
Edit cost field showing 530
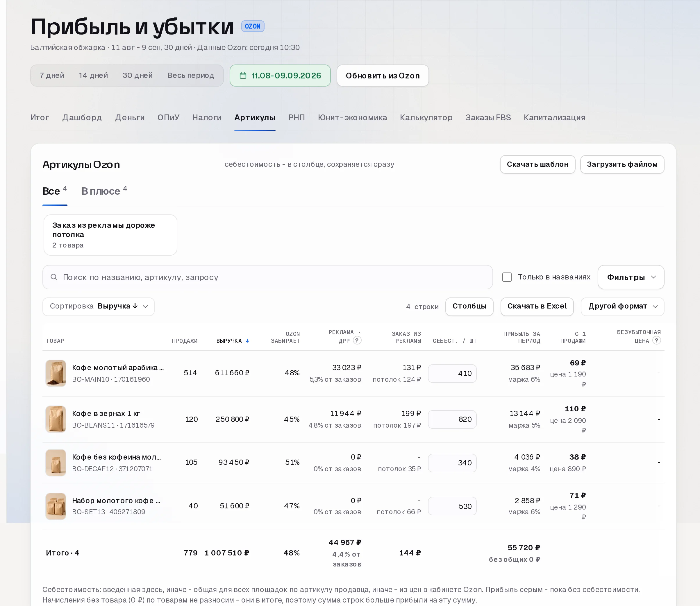pos(452,506)
